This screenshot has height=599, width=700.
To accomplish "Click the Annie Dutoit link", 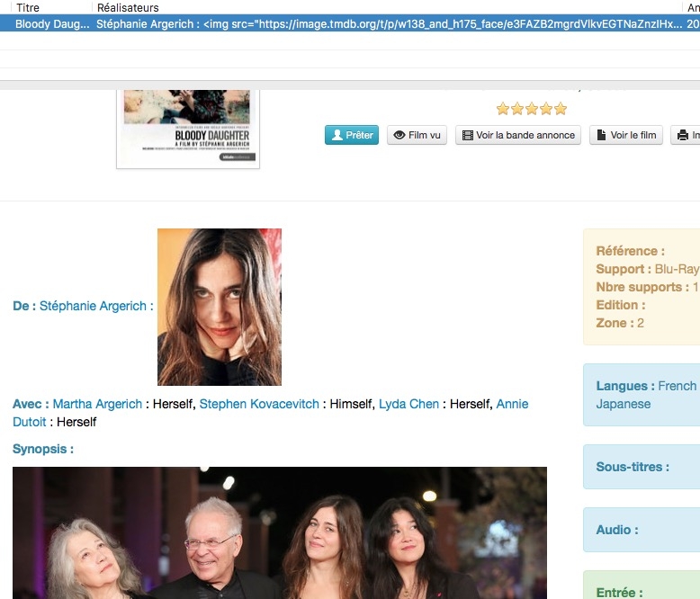I will click(x=512, y=404).
